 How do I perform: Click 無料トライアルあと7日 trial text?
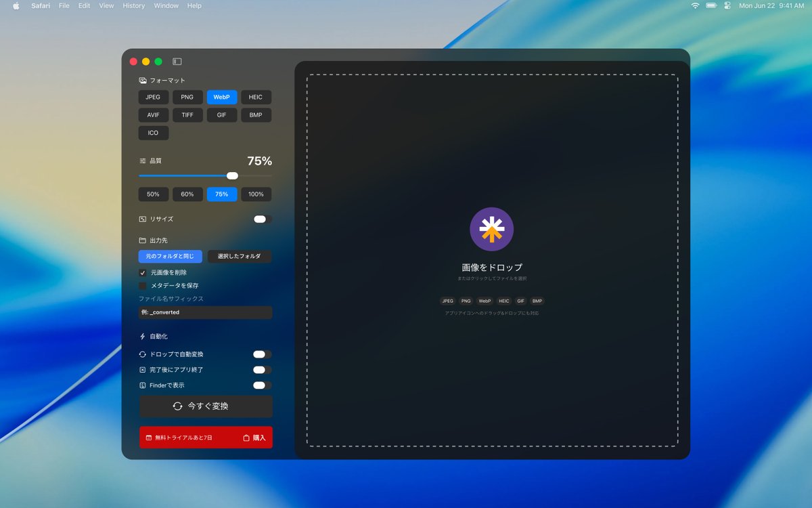[184, 438]
